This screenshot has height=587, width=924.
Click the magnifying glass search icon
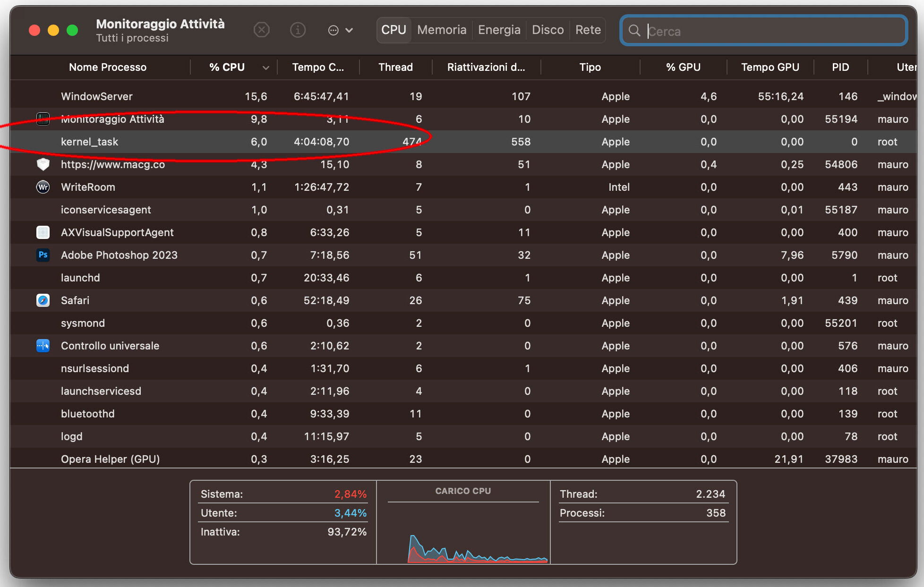click(x=634, y=31)
